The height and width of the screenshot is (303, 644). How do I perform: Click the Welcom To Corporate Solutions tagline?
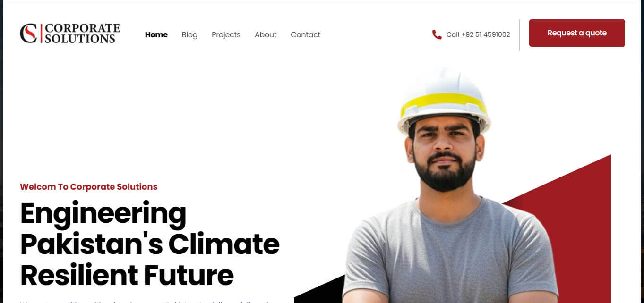[x=88, y=187]
